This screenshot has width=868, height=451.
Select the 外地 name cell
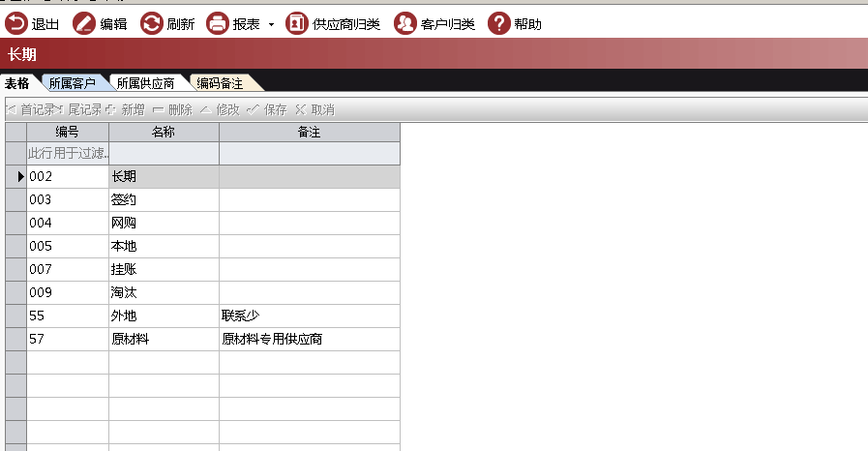[164, 316]
